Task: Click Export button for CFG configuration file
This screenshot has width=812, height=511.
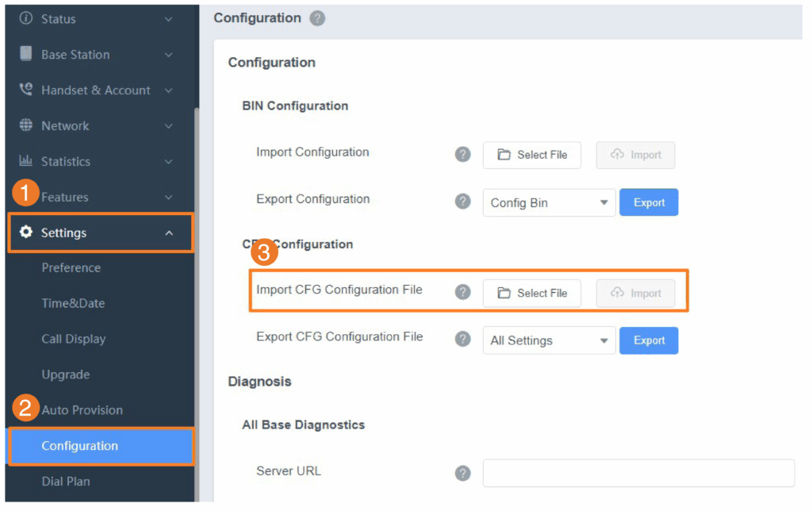Action: tap(649, 340)
